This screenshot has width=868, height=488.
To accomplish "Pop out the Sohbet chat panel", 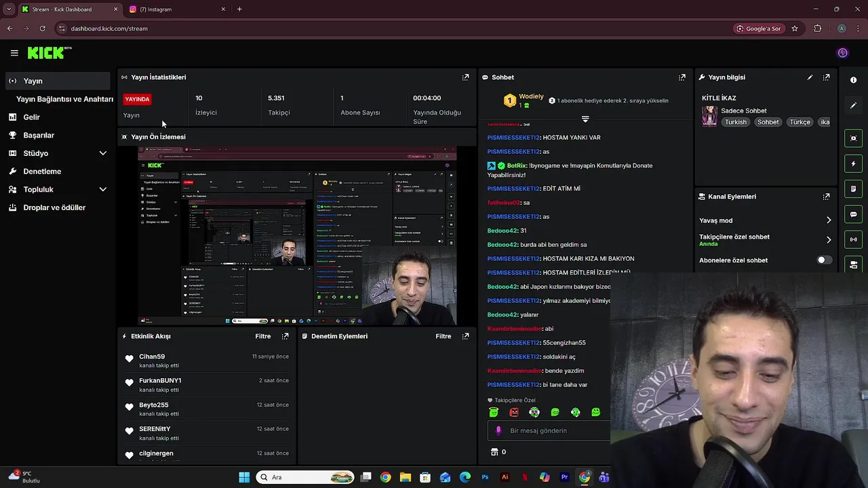I will pyautogui.click(x=682, y=77).
